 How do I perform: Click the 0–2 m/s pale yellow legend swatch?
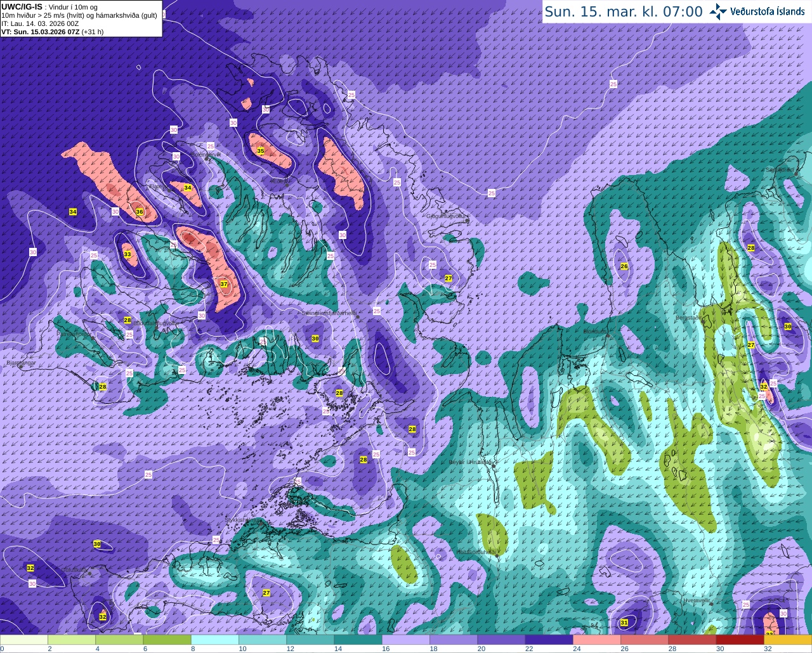(x=24, y=639)
